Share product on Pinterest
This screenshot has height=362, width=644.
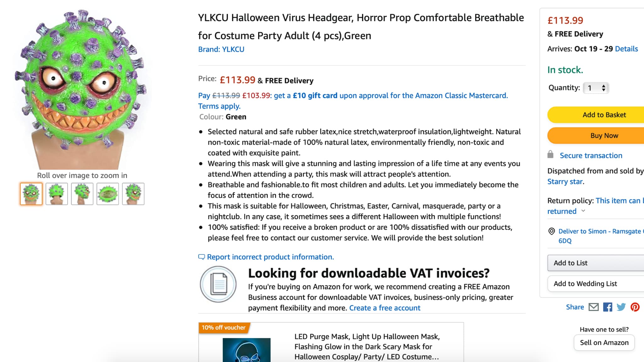635,307
